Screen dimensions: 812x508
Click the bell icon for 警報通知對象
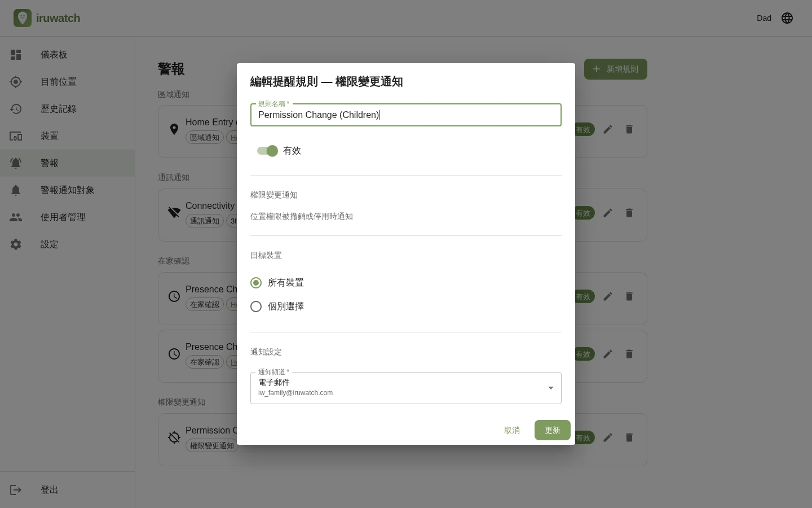tap(16, 190)
